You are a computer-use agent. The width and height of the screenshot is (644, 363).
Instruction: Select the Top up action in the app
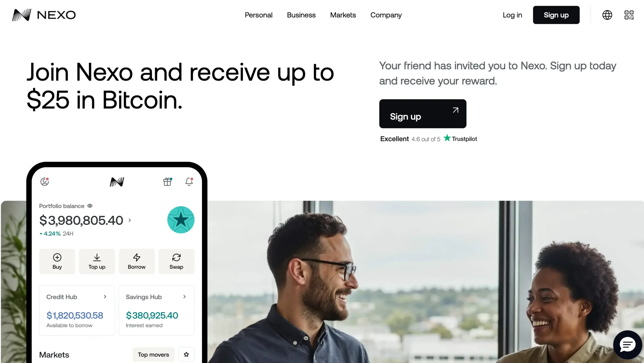tap(96, 261)
